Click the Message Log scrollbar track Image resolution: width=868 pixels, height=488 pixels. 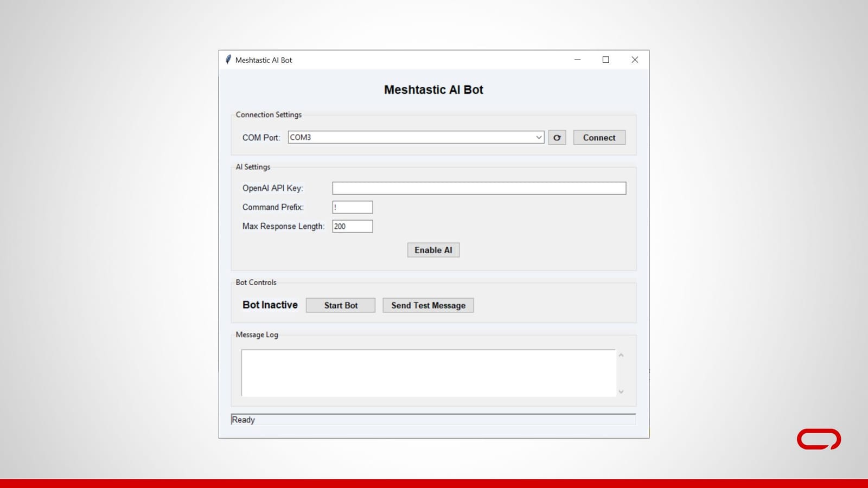pos(621,373)
